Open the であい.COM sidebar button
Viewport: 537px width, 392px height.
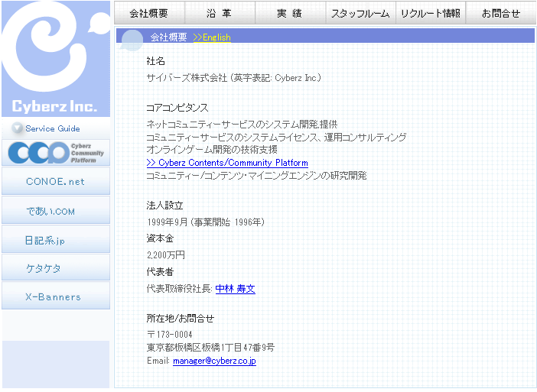point(56,210)
